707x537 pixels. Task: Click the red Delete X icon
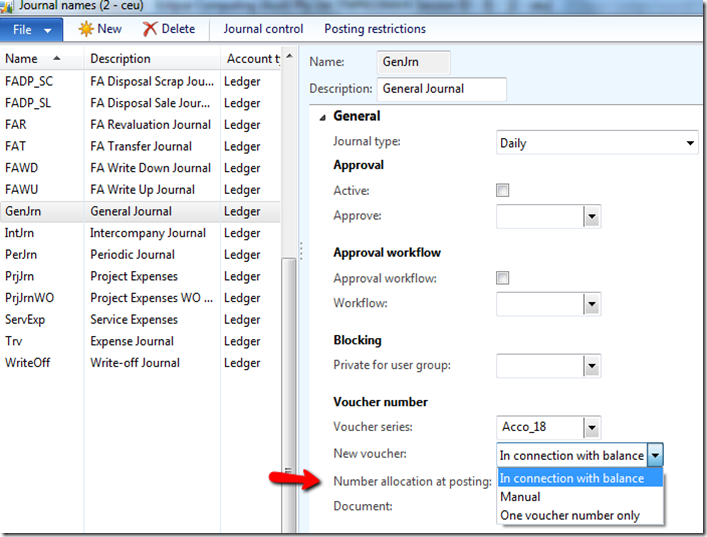click(x=150, y=29)
